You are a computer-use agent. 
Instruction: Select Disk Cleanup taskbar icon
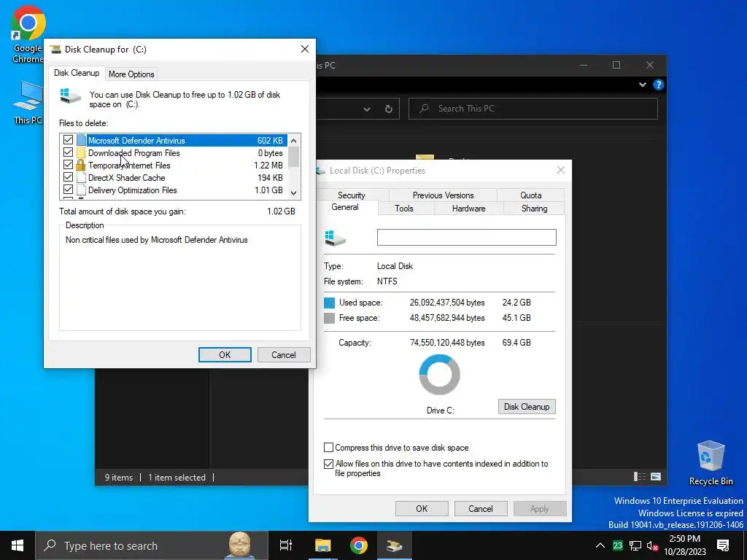coord(395,545)
